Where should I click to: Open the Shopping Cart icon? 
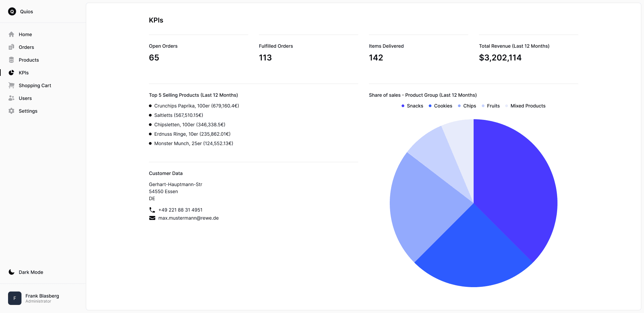(11, 85)
